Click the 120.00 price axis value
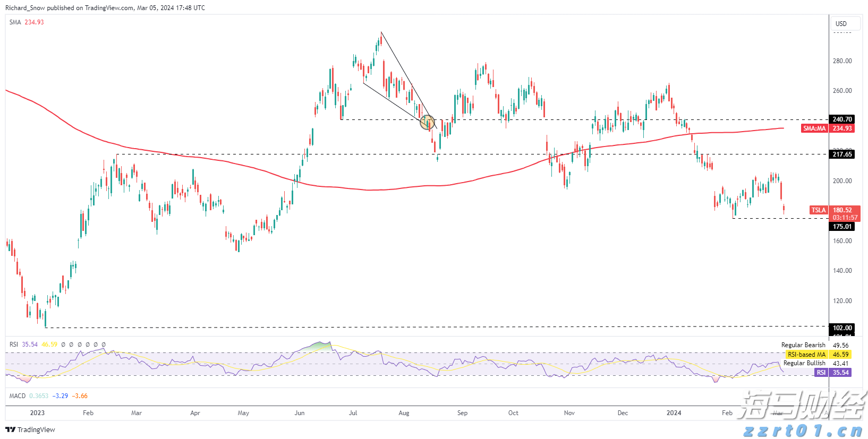This screenshot has width=868, height=439. (842, 301)
